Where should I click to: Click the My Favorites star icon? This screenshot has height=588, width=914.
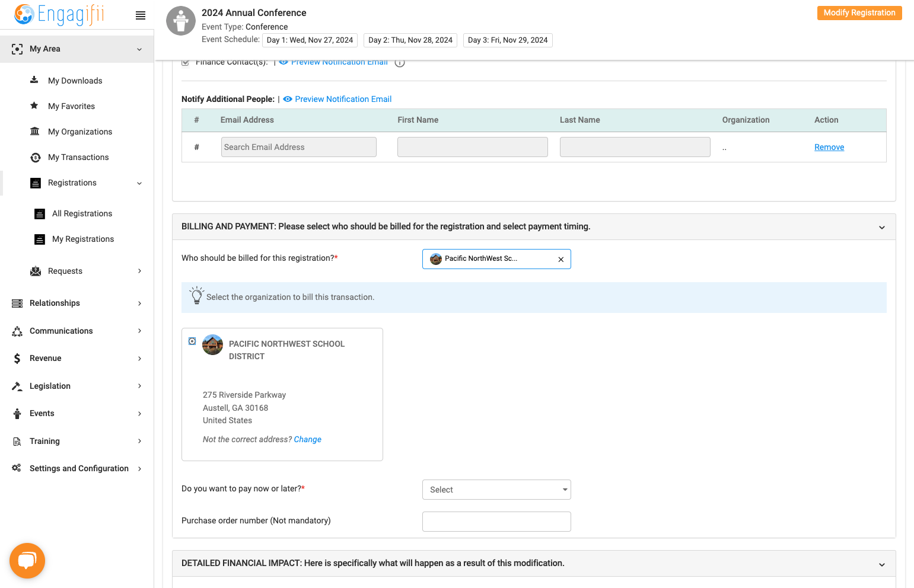pos(34,106)
